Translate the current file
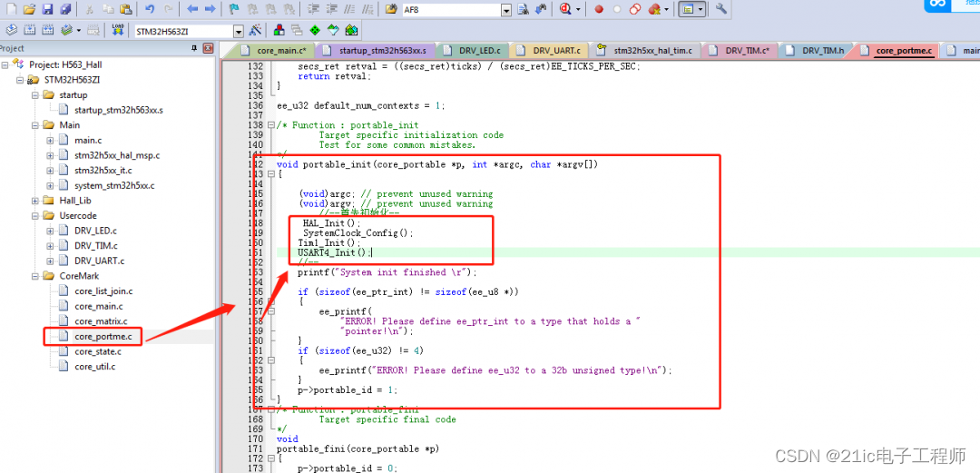Viewport: 980px width, 473px height. pyautogui.click(x=11, y=30)
